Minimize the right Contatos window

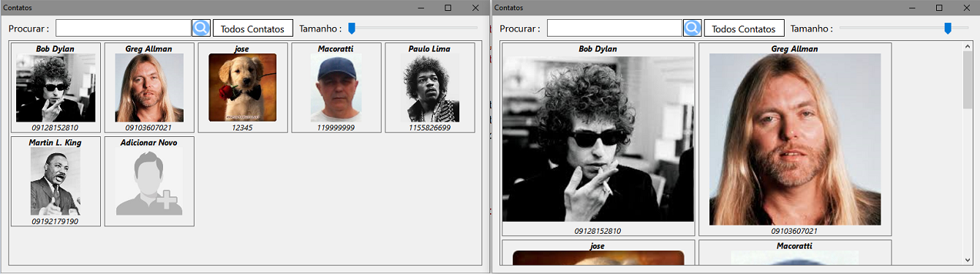912,7
